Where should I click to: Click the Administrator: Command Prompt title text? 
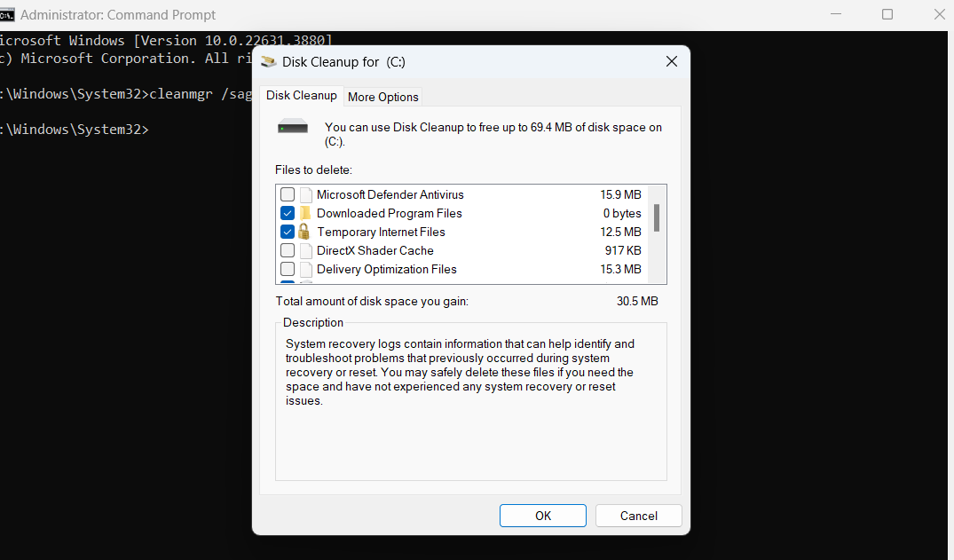point(118,14)
